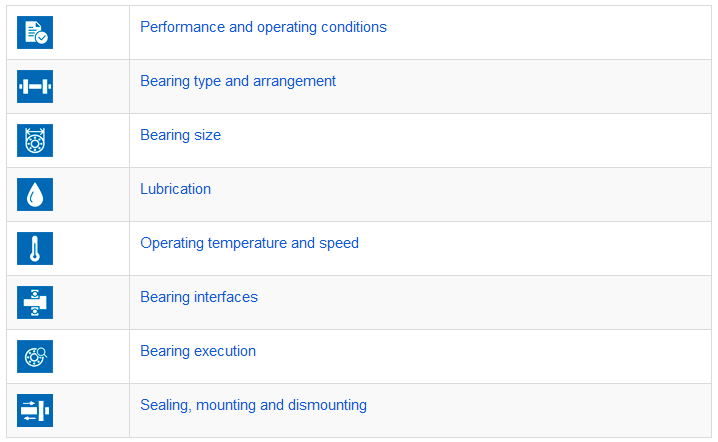Open Bearing type and arrangement link
Viewport: 718px width, 442px height.
tap(238, 81)
